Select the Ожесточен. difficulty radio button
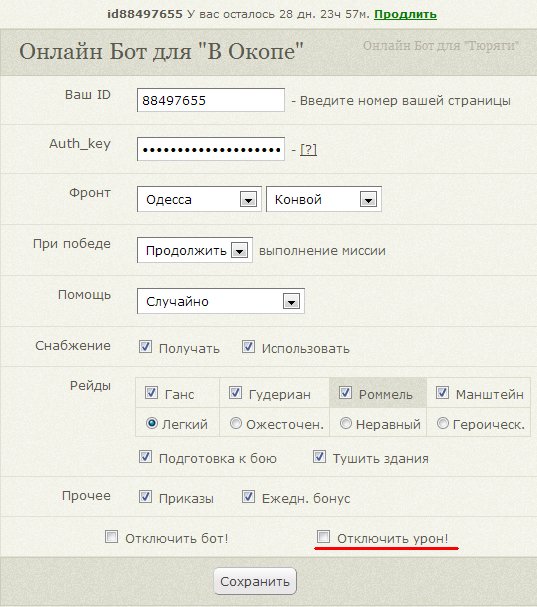Image resolution: width=537 pixels, height=607 pixels. tap(235, 423)
